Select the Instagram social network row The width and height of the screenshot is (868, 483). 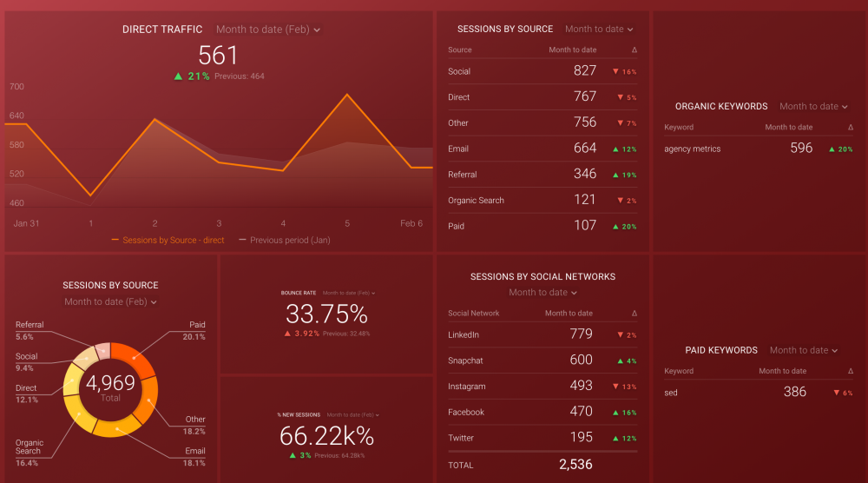(x=467, y=387)
